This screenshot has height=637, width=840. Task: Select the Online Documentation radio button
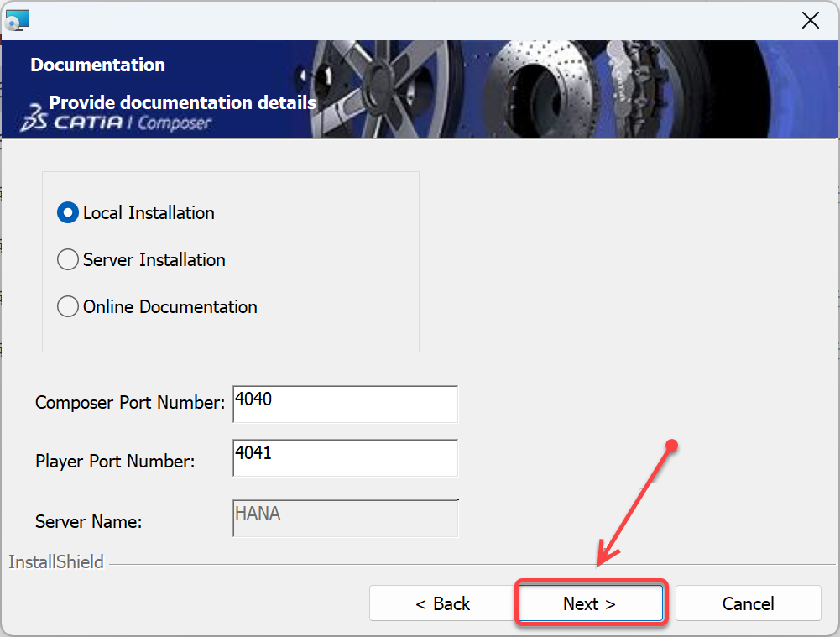(x=68, y=307)
